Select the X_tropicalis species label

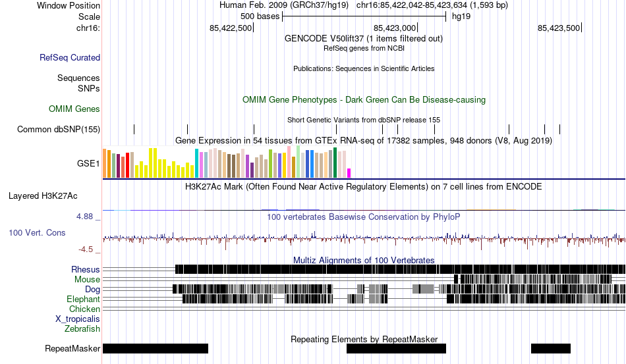[x=78, y=319]
